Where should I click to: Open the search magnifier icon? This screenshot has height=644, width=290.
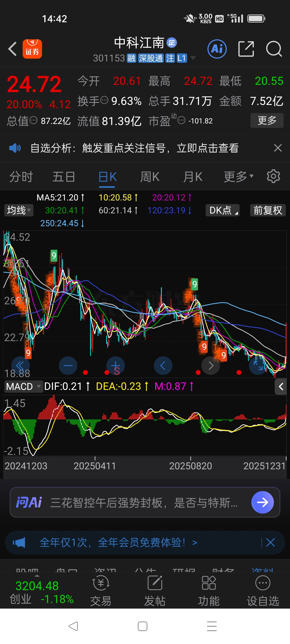click(274, 49)
